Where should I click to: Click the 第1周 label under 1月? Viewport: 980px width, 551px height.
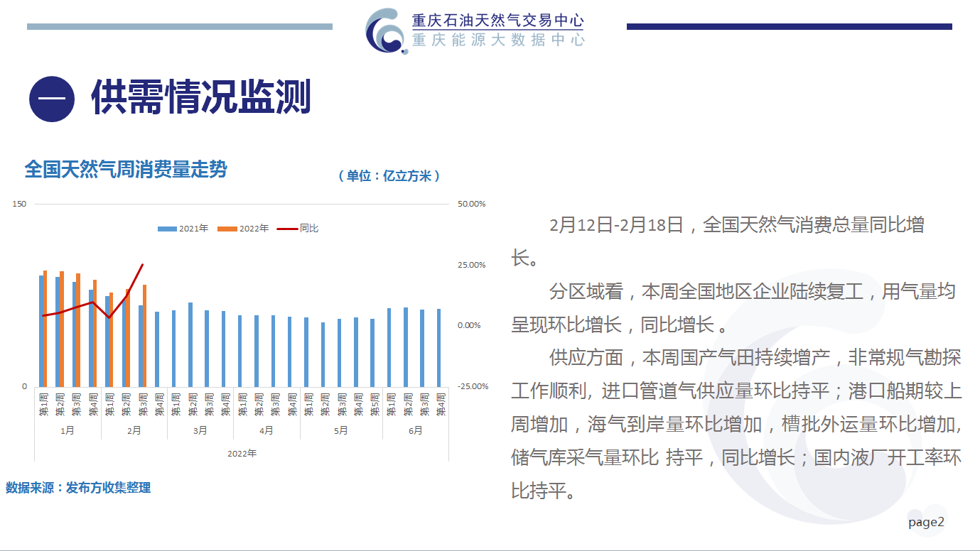click(x=43, y=403)
